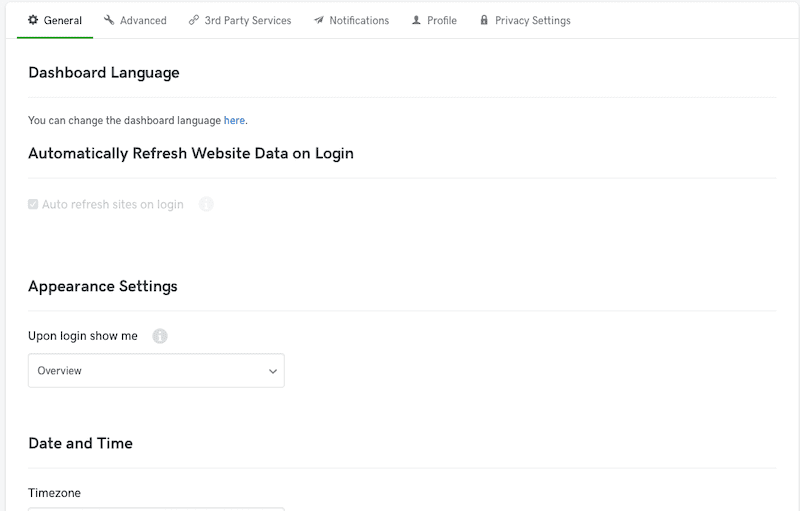
Task: Open the Profile tab
Action: [x=434, y=20]
